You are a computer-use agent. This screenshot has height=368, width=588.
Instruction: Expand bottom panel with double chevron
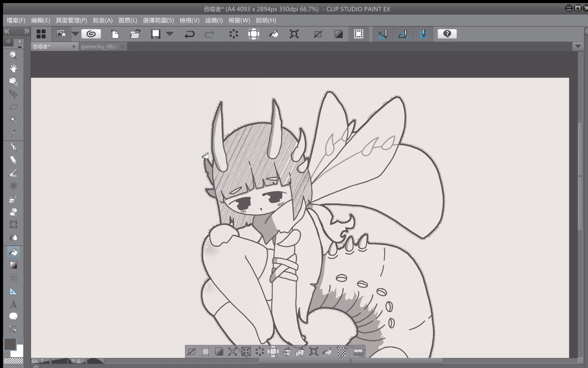tap(36, 366)
